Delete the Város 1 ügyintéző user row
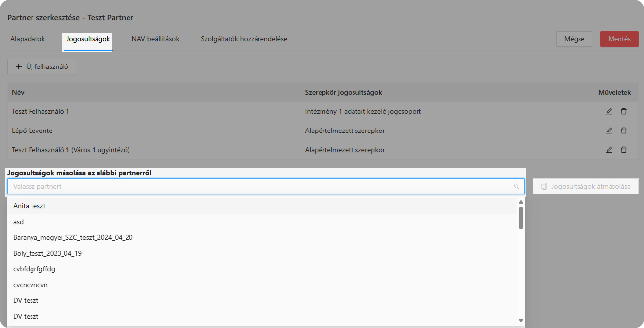This screenshot has height=328, width=644. pyautogui.click(x=624, y=150)
